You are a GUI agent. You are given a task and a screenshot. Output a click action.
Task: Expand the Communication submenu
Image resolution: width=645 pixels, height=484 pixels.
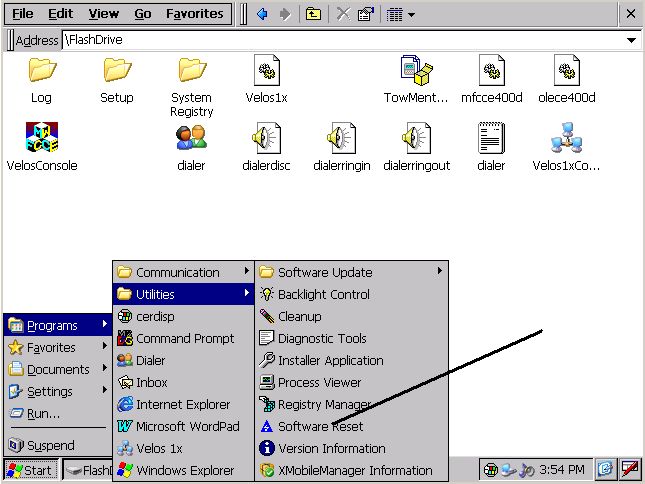(183, 272)
